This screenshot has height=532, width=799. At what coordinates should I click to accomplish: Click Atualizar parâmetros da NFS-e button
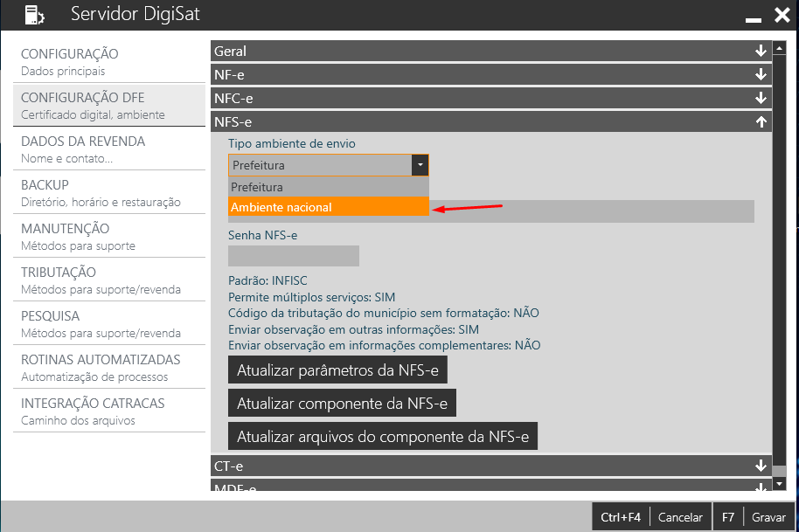tap(338, 370)
